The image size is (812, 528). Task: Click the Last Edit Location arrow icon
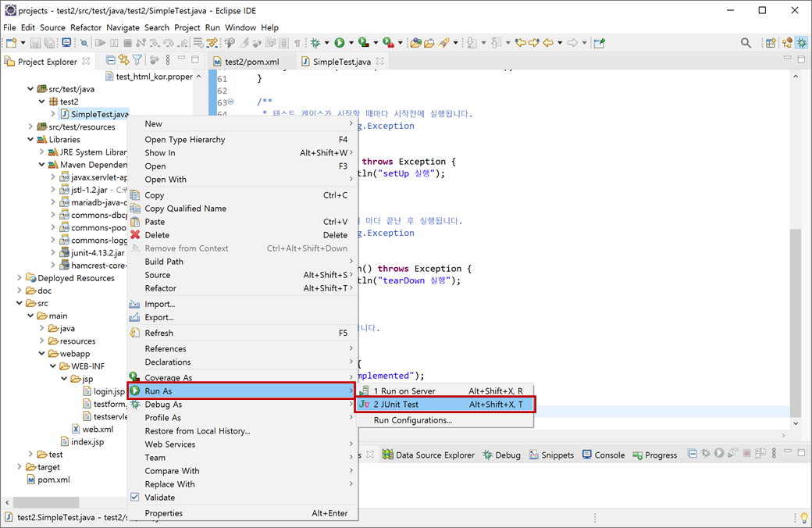pyautogui.click(x=520, y=43)
